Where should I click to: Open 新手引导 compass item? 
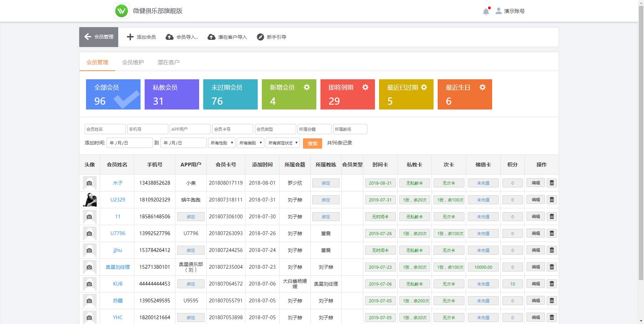(271, 37)
